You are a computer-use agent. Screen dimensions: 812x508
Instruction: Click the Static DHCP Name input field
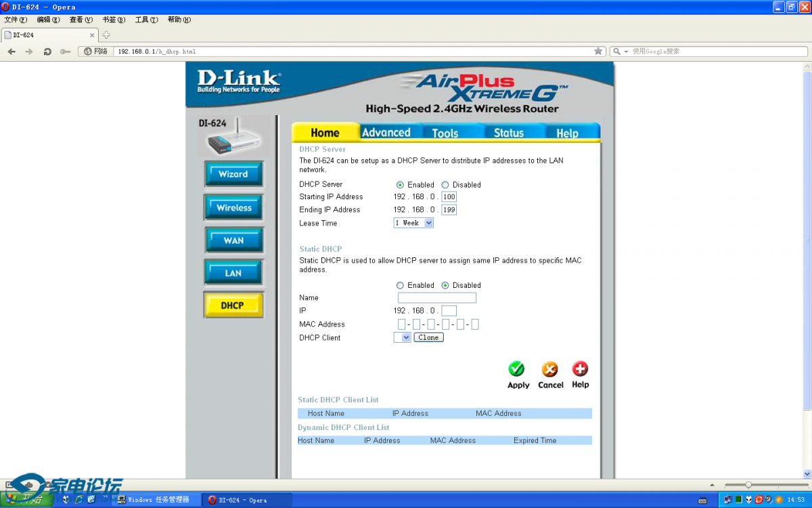coord(437,298)
